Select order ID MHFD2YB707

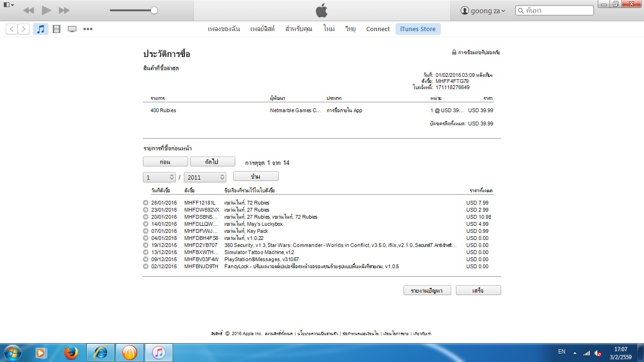pos(201,245)
